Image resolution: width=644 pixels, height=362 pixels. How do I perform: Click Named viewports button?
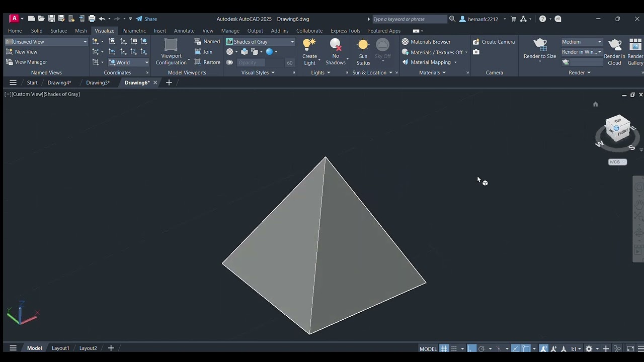point(207,42)
